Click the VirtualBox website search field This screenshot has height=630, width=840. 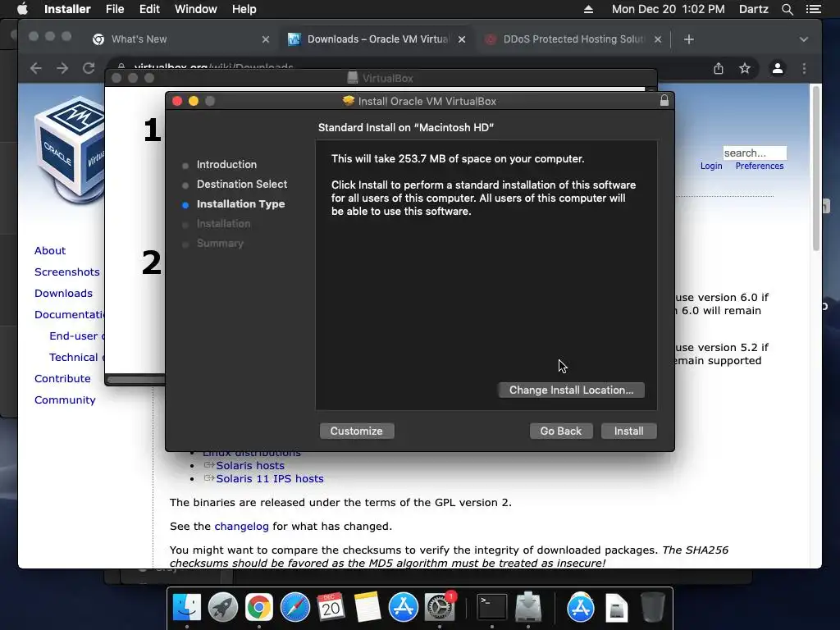(755, 153)
